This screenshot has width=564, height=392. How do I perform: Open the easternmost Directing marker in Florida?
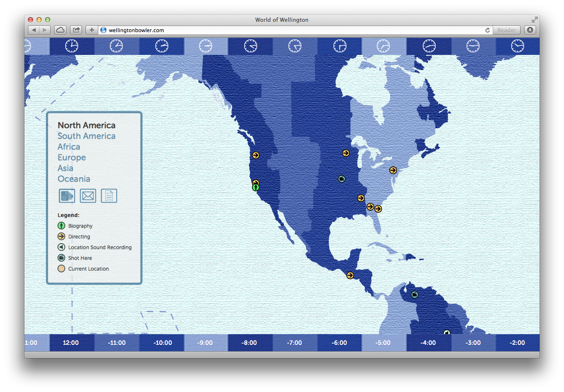tap(378, 209)
